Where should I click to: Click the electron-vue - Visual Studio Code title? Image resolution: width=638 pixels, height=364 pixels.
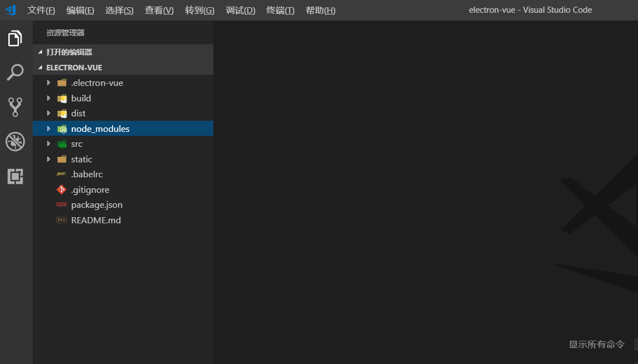pos(530,10)
